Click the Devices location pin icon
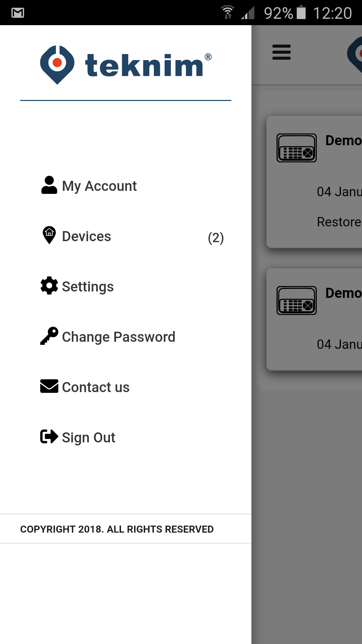This screenshot has width=362, height=644. [49, 235]
